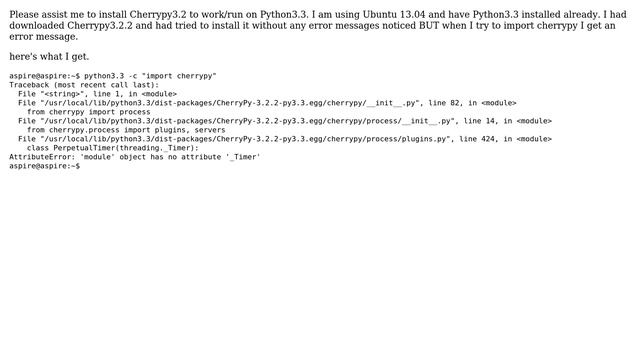Click the traceback line containing "line 14, in <module>"
This screenshot has height=360, width=640.
coord(284,121)
